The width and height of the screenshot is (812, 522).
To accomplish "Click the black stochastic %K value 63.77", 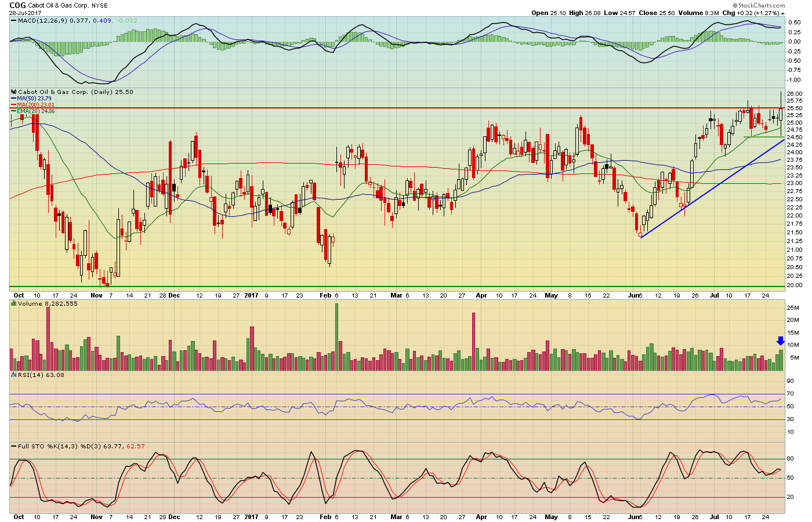I will (x=114, y=446).
